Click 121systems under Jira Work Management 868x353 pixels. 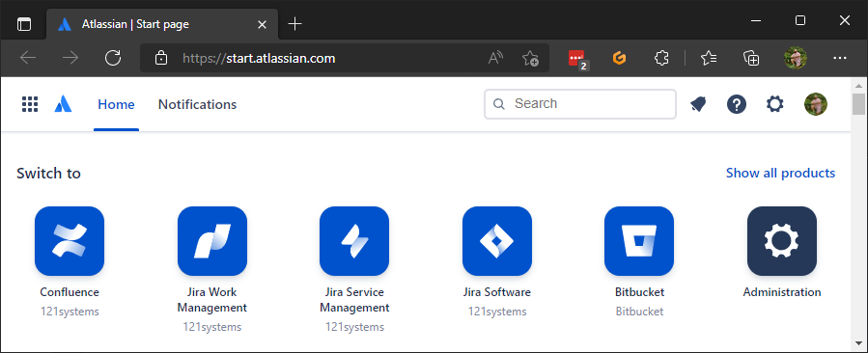212,327
